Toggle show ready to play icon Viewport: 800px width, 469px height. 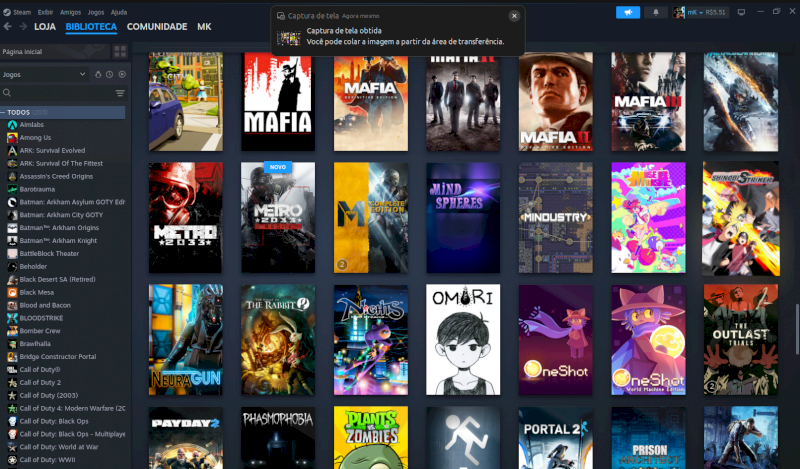122,75
